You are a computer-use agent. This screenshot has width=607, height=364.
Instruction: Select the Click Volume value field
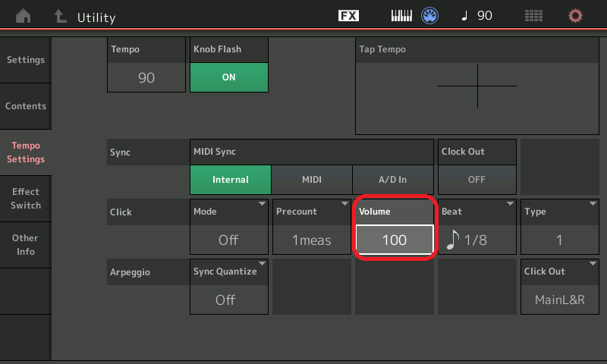(x=394, y=240)
